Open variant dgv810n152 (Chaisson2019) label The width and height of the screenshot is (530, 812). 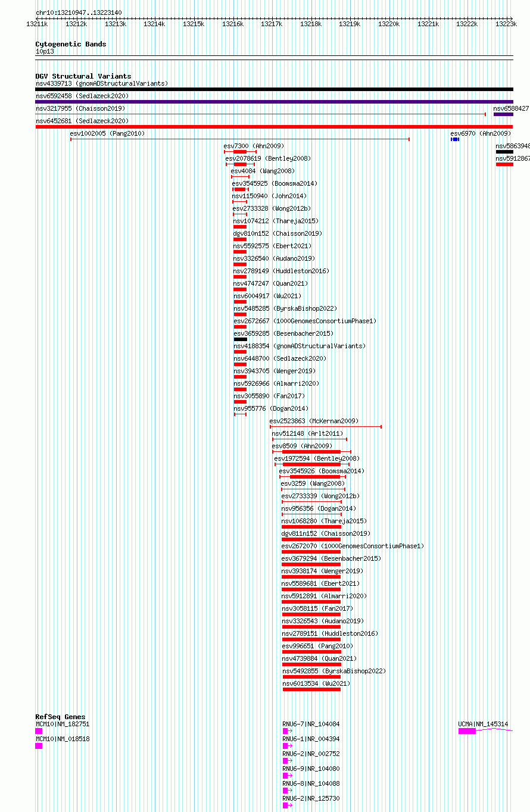tap(278, 233)
